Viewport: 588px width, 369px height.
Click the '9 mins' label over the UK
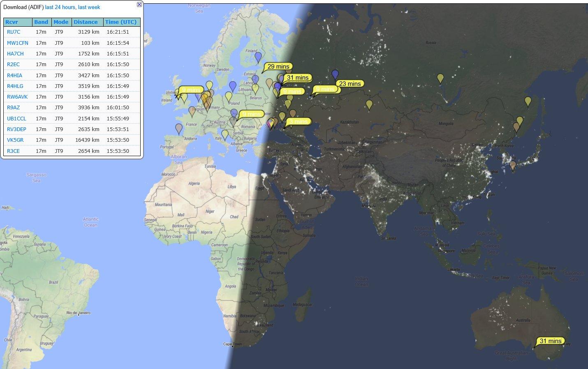[x=191, y=90]
